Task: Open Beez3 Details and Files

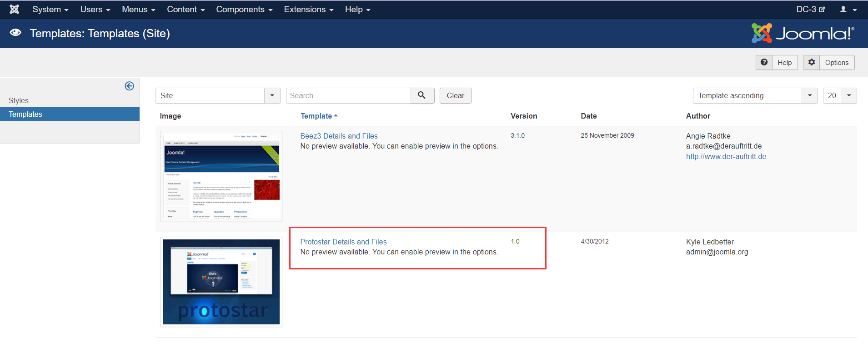Action: 339,136
